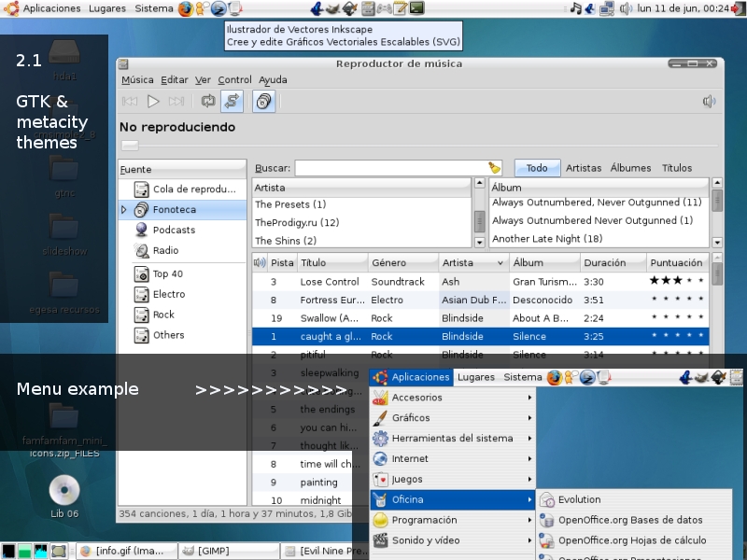
Task: Open the Control menu
Action: tap(234, 80)
